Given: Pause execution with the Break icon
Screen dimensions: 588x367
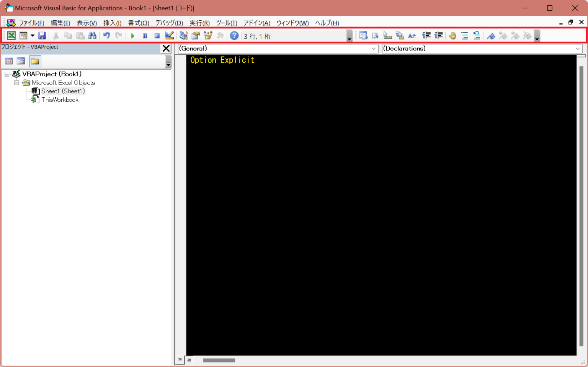Looking at the screenshot, I should click(145, 35).
